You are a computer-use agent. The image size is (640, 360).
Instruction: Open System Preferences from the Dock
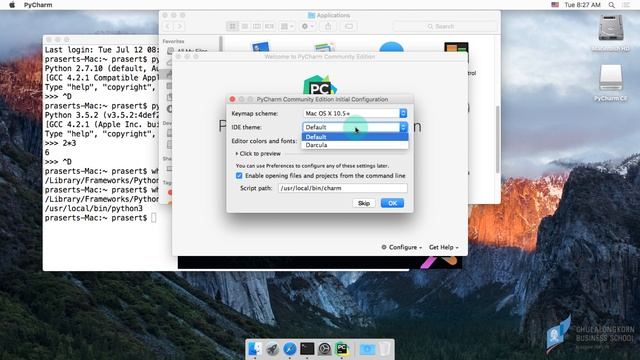click(324, 349)
